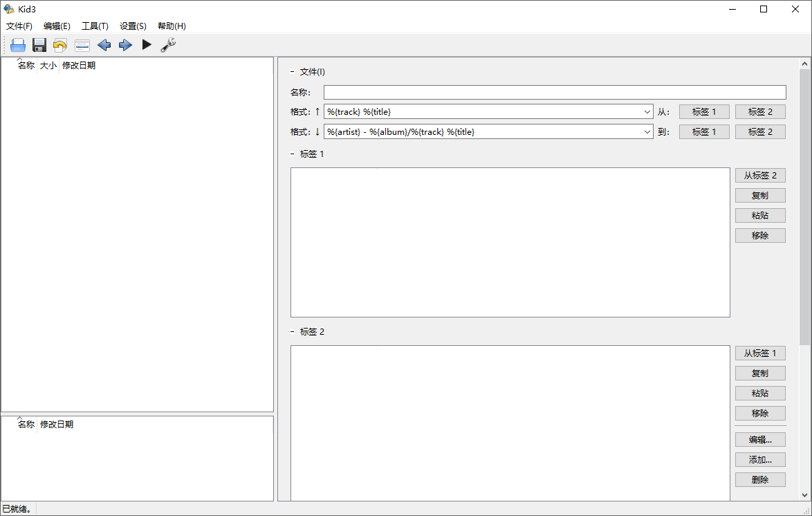Click the 删除 button
The width and height of the screenshot is (812, 516).
(x=760, y=480)
